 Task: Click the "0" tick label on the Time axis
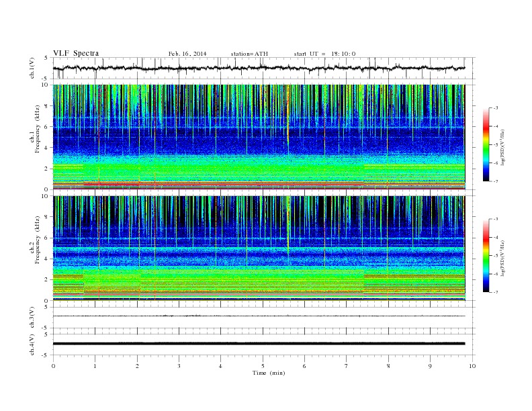click(x=53, y=366)
